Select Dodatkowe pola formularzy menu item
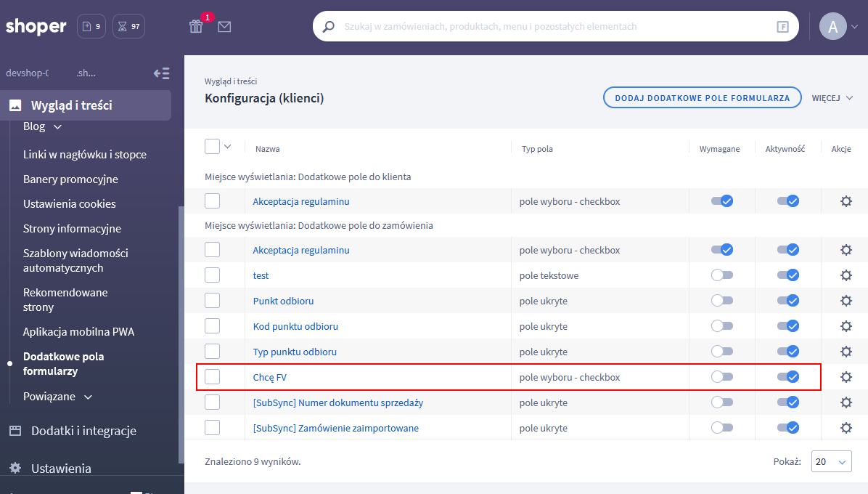Image resolution: width=868 pixels, height=494 pixels. pyautogui.click(x=63, y=364)
